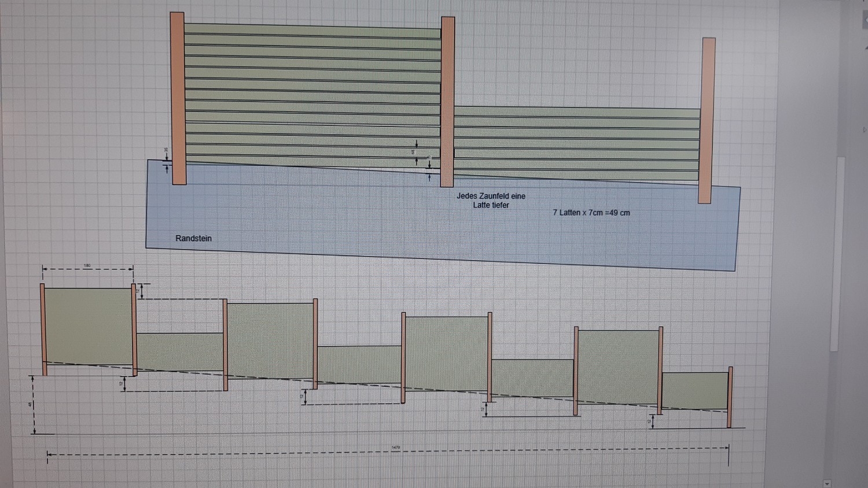Viewport: 868px width, 488px height.
Task: Select the rightmost post of the upper slatted fence
Action: tap(707, 120)
